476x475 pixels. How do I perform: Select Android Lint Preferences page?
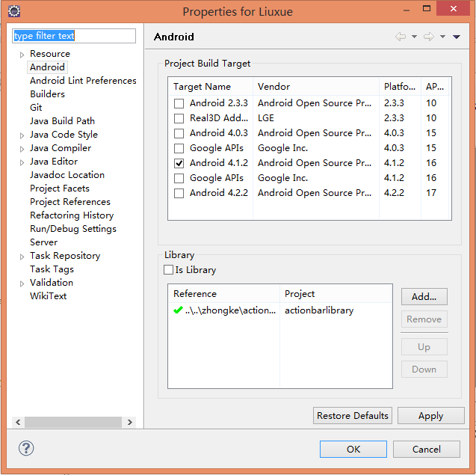83,81
